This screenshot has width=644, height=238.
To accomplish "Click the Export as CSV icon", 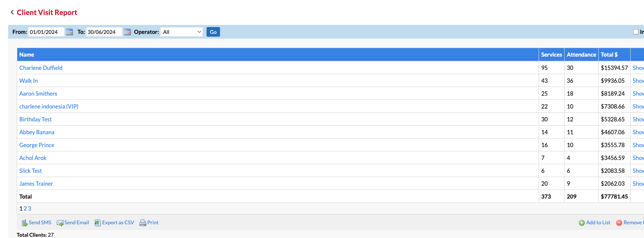I will (x=98, y=223).
